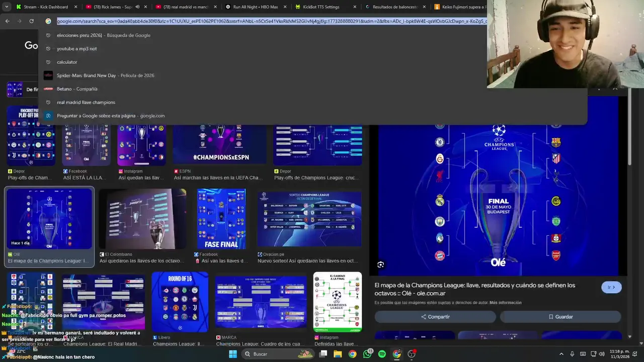
Task: Show hidden system tray icons chevron
Action: (x=561, y=354)
